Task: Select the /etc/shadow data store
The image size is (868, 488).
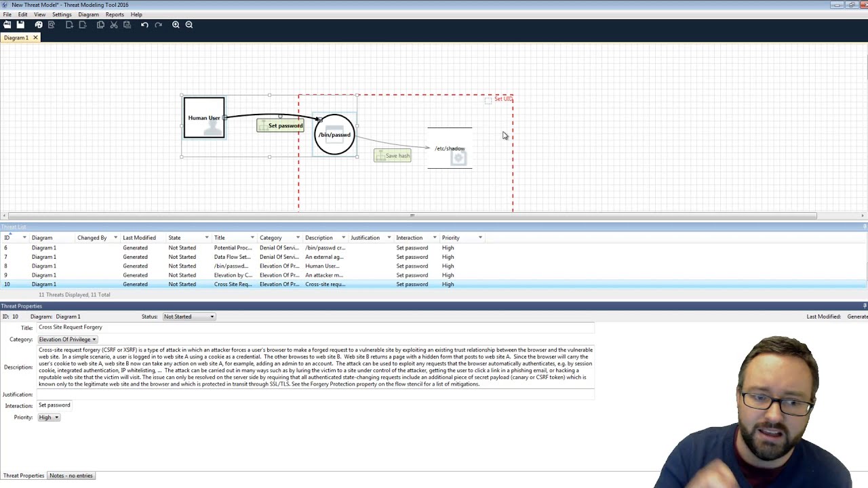Action: click(450, 148)
